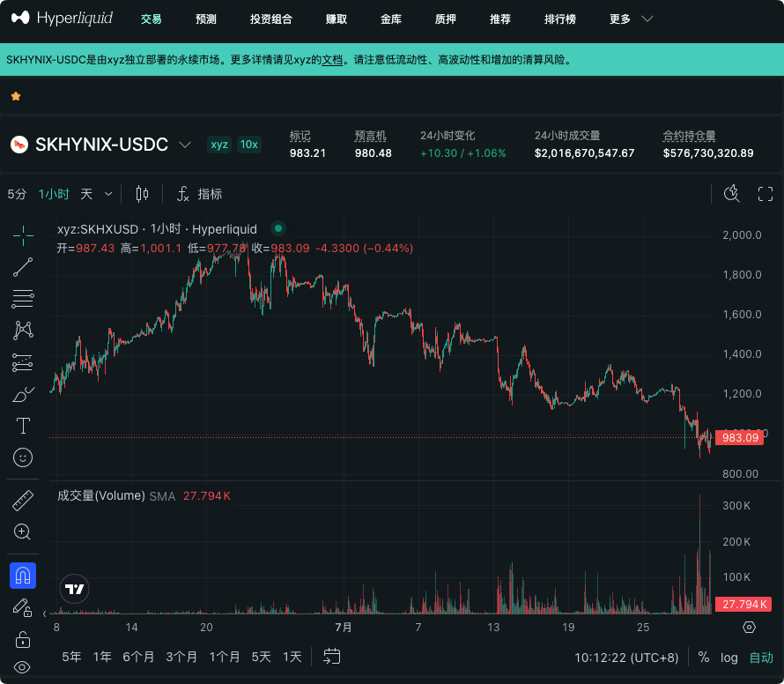Click the xyz deployer tag
784x684 pixels.
[x=219, y=145]
